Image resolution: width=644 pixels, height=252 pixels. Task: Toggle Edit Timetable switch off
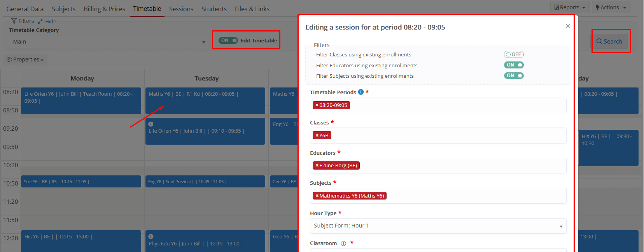point(228,40)
